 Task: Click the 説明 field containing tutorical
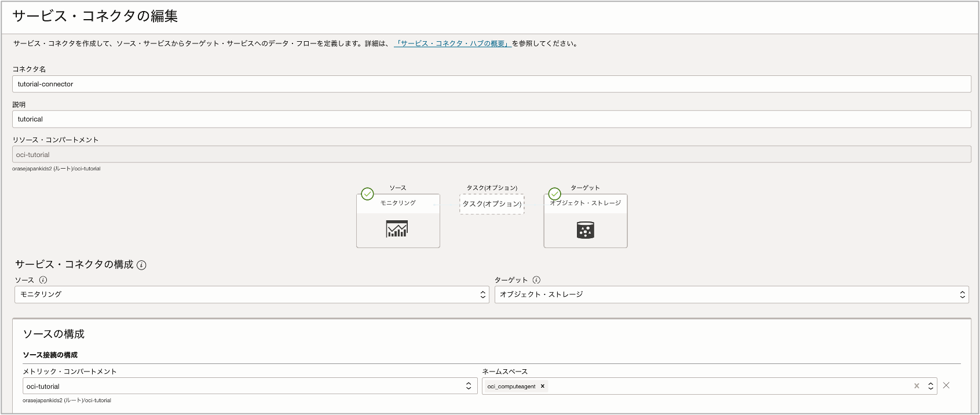coord(491,119)
